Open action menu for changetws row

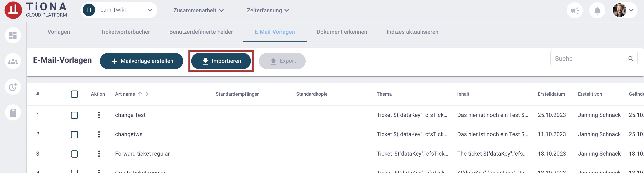(99, 135)
